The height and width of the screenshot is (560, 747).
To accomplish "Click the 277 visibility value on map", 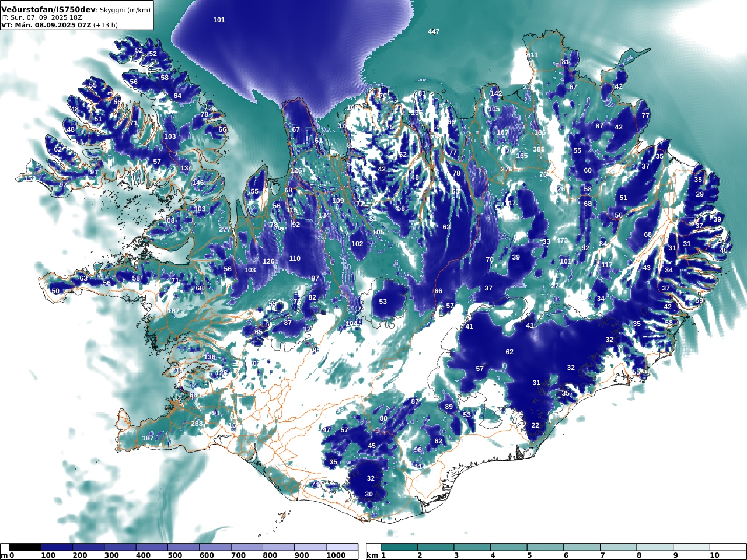I will coord(225,229).
